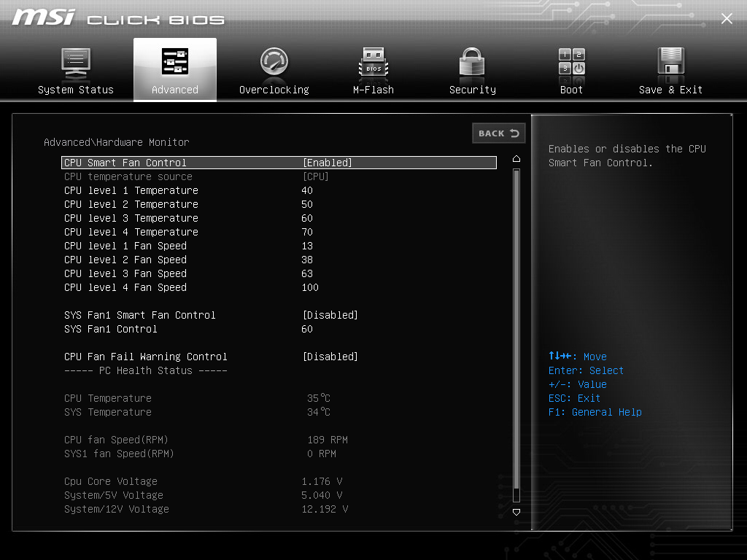Click System/5V Voltage reading 5.040 V
The width and height of the screenshot is (747, 560).
(x=322, y=495)
